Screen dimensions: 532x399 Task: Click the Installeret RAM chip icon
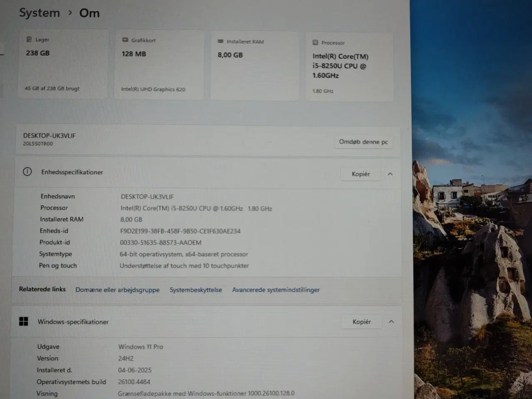(x=221, y=41)
